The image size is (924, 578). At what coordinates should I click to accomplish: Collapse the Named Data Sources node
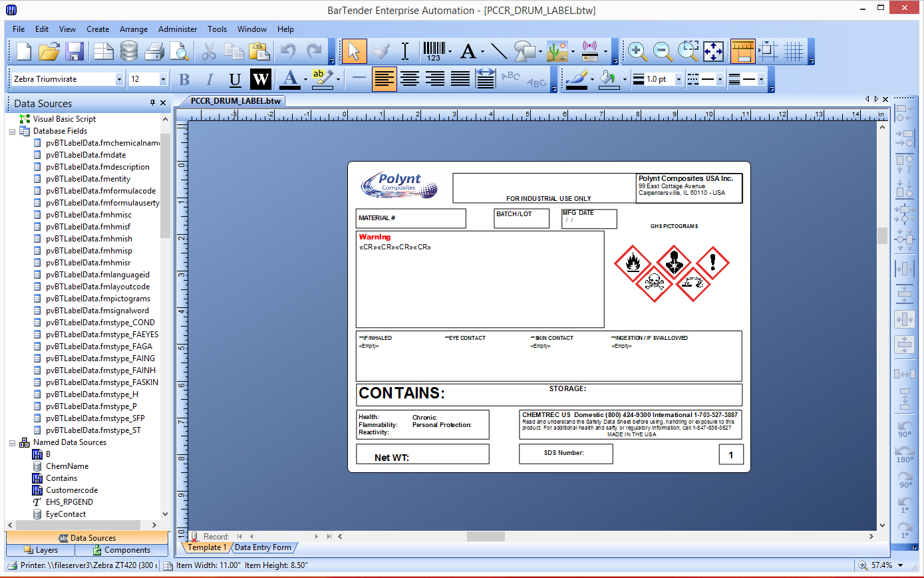point(12,442)
